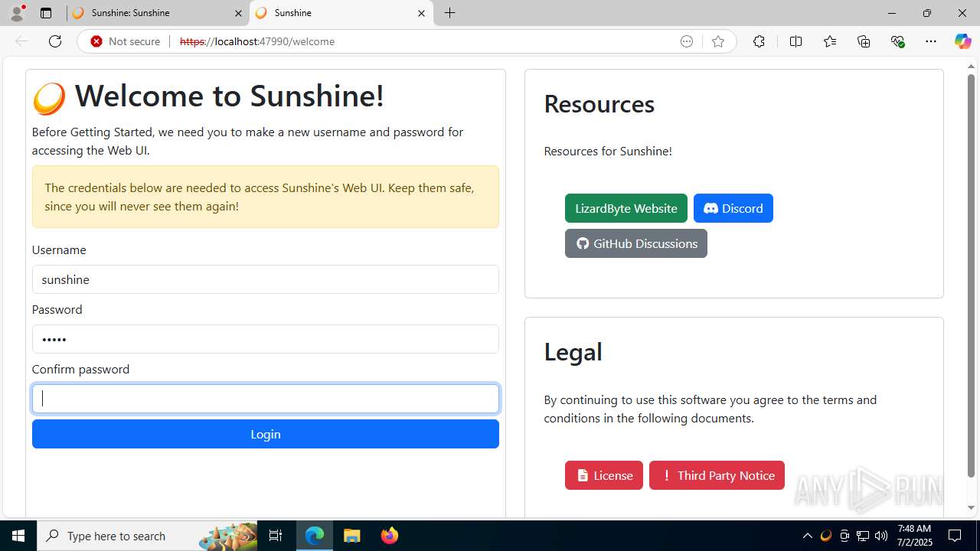Open the Collections icon
The image size is (980, 551).
pos(864,41)
